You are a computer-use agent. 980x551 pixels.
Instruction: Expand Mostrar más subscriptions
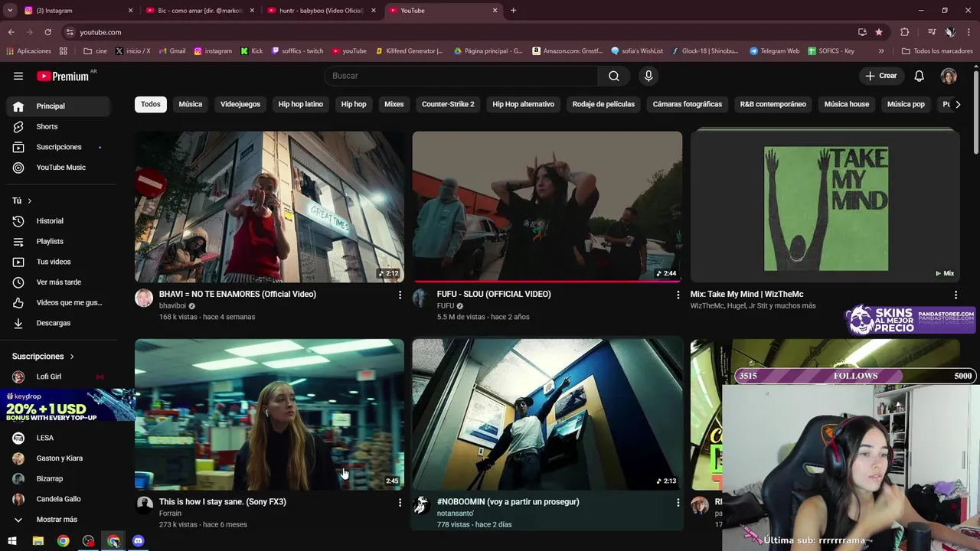pos(58,520)
